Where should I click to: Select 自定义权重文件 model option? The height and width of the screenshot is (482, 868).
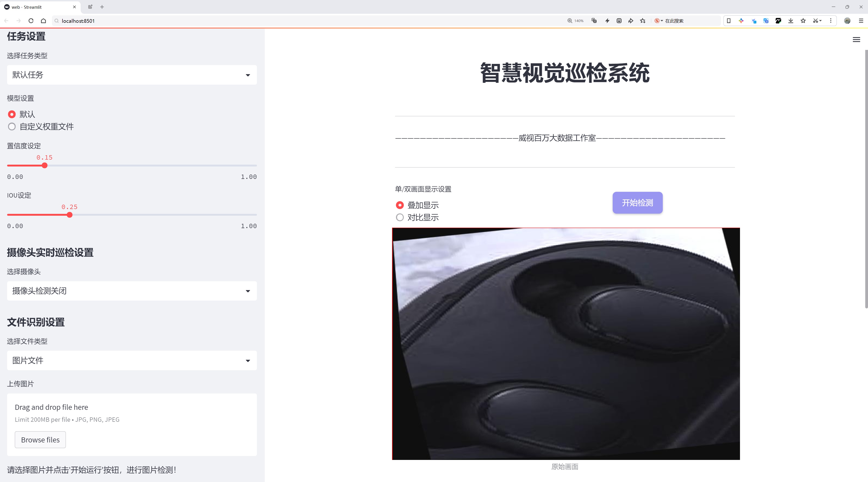(x=12, y=127)
